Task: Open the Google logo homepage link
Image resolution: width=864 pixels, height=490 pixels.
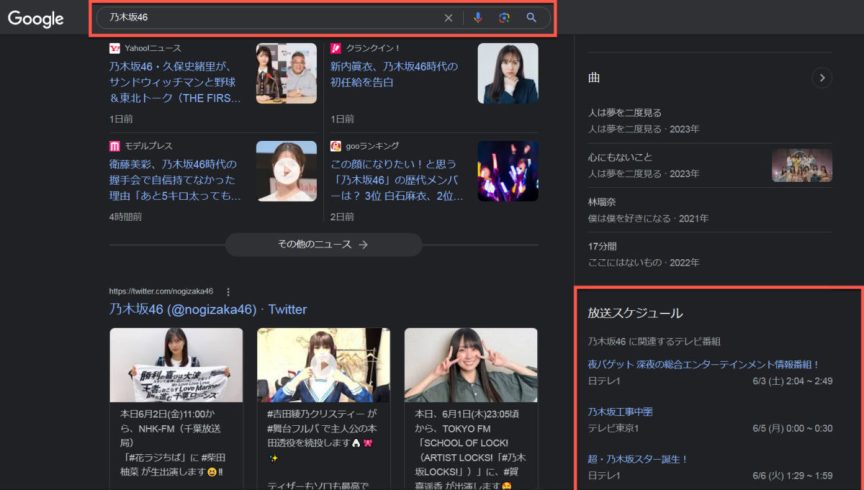Action: tap(36, 18)
